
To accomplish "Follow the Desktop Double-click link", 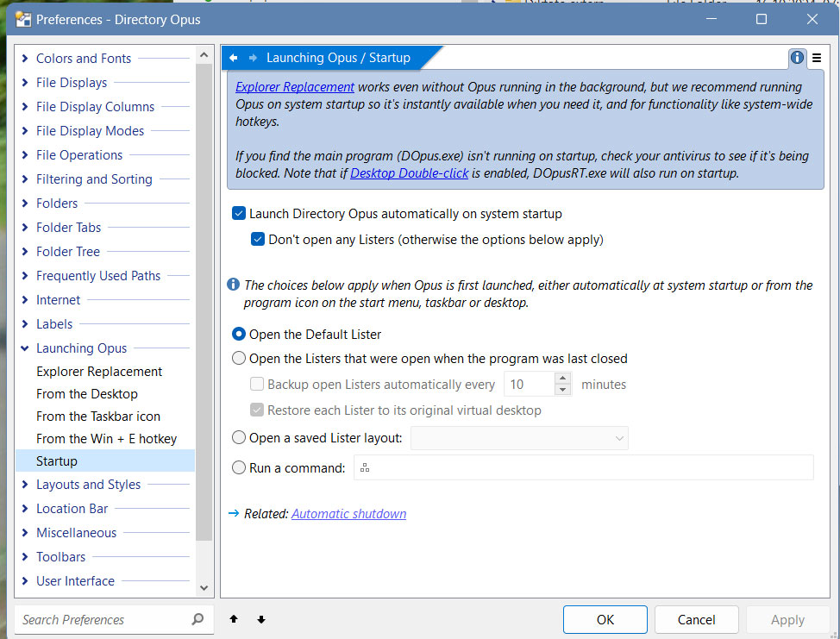I will pyautogui.click(x=410, y=173).
